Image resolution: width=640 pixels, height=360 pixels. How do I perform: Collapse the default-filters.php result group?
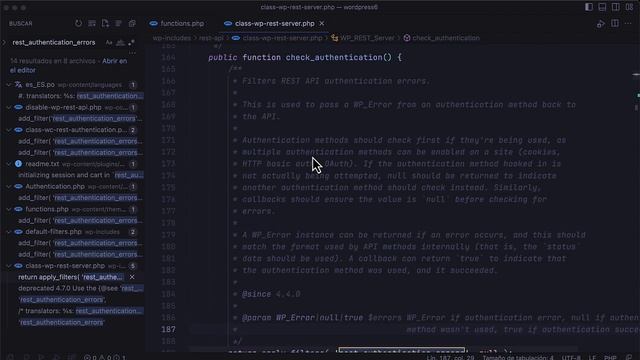tap(9, 232)
